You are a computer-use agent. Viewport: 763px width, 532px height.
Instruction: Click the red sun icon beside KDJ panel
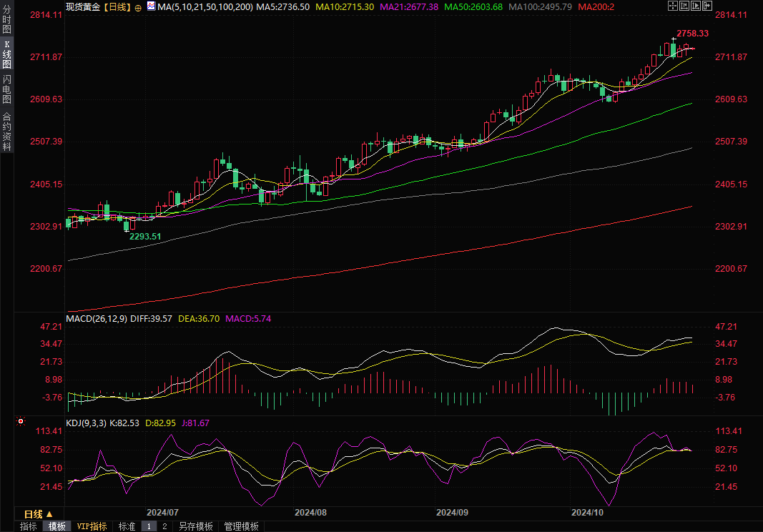click(21, 423)
